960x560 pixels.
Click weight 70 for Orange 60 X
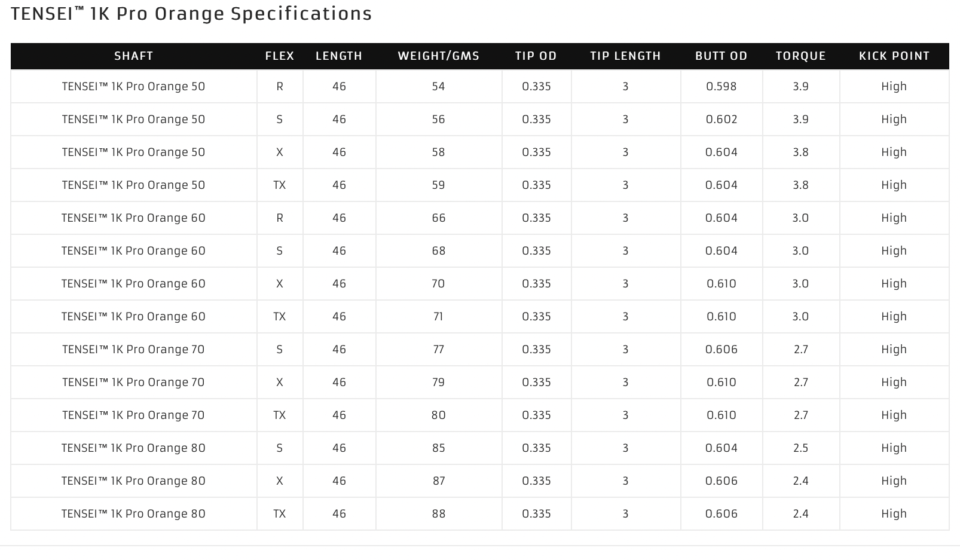point(439,284)
